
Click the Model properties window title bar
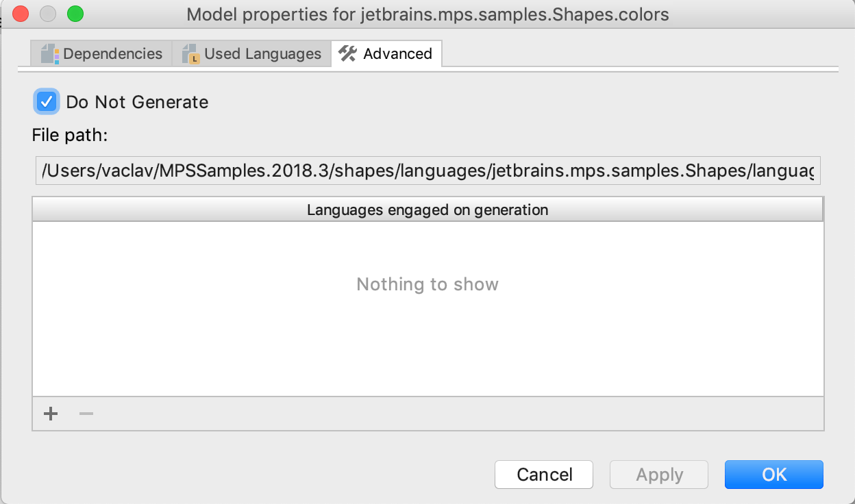coord(427,14)
